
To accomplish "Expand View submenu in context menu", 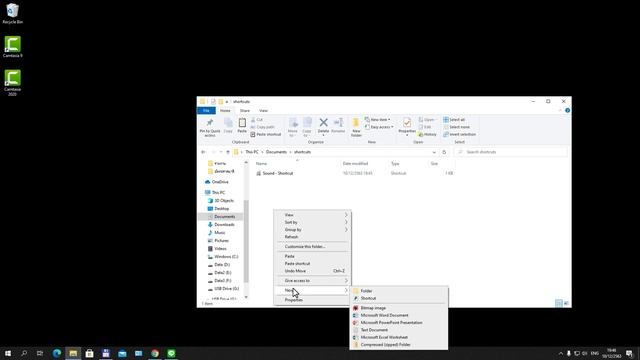I will [x=313, y=215].
